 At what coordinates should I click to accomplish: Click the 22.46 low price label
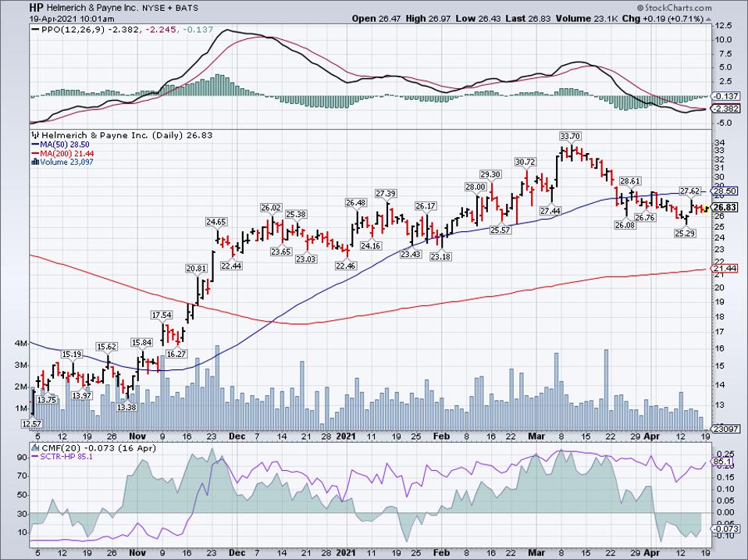(x=345, y=266)
